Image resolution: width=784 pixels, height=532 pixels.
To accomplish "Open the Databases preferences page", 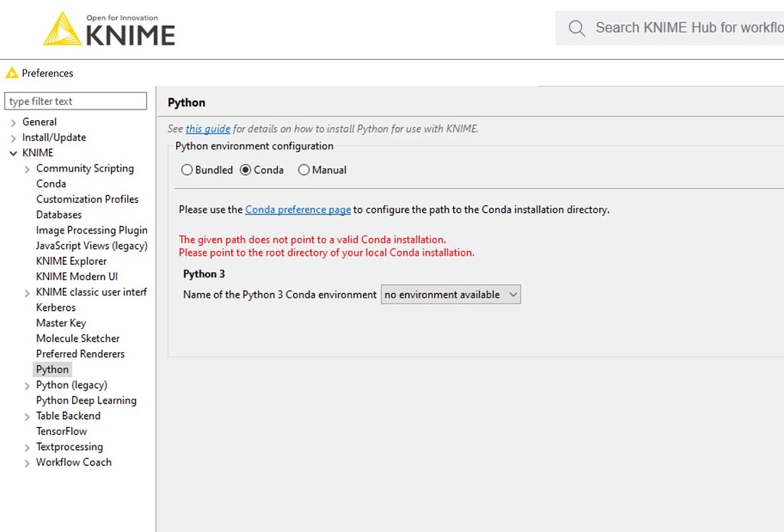I will pos(58,215).
